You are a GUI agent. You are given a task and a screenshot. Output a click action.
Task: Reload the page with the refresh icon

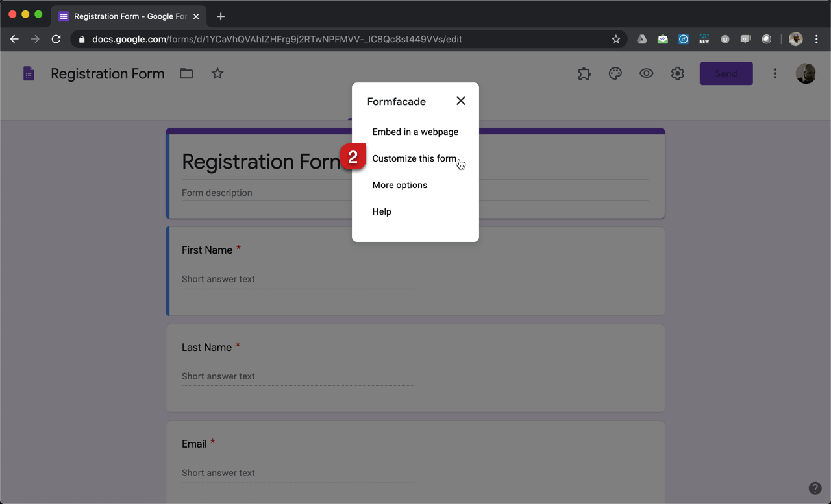point(56,39)
